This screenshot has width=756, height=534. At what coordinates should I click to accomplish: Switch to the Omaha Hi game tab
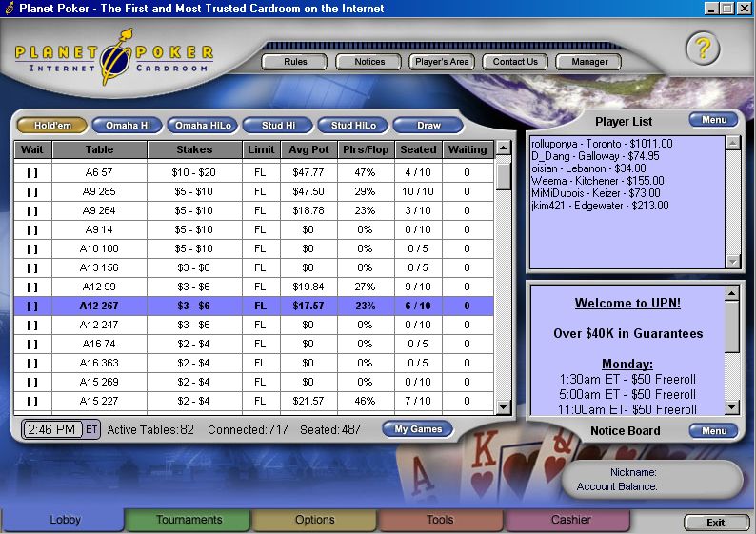[x=127, y=126]
